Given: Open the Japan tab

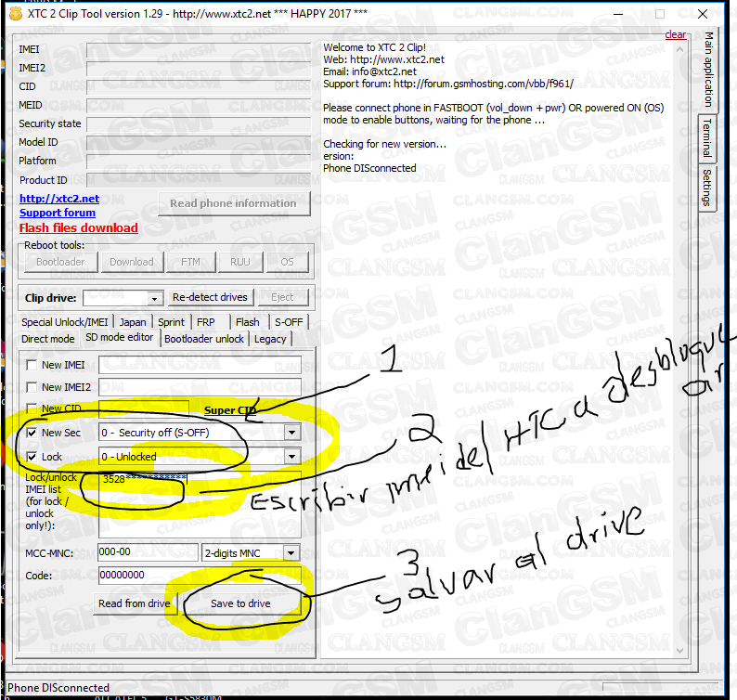Looking at the screenshot, I should click(x=133, y=322).
